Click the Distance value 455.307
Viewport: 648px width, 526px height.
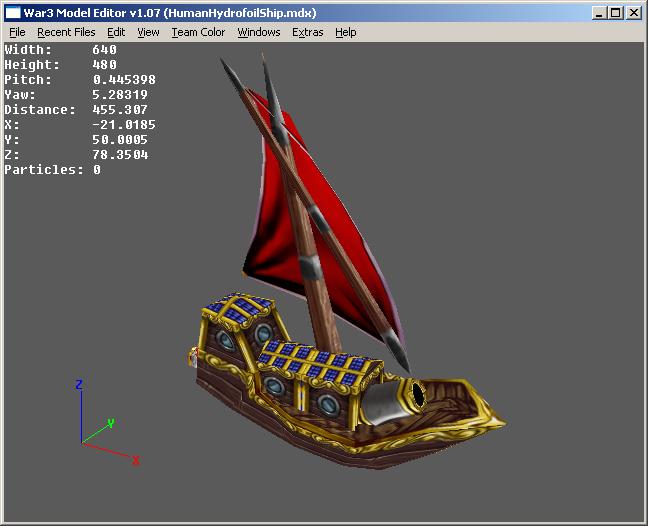120,109
